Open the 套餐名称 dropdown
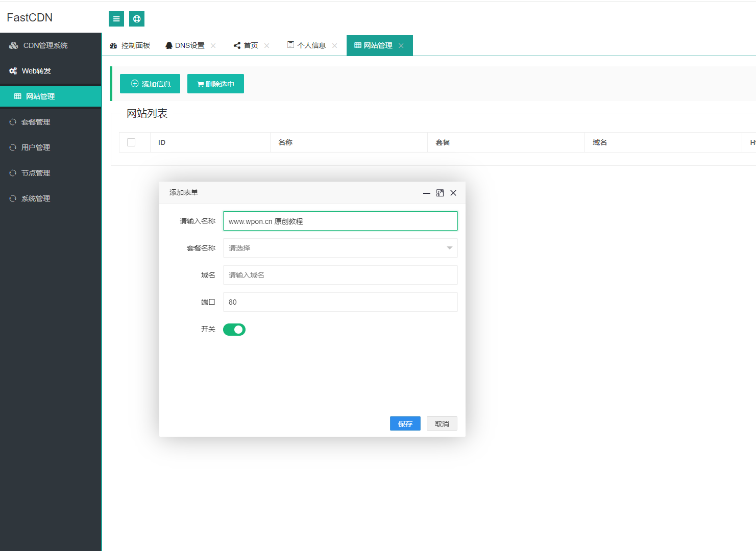The image size is (756, 551). pyautogui.click(x=340, y=248)
